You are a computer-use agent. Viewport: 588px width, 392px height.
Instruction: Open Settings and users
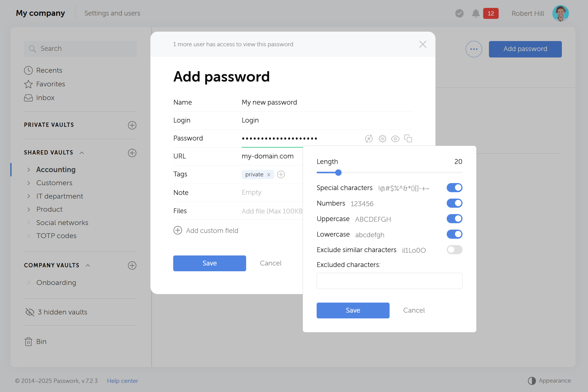112,13
